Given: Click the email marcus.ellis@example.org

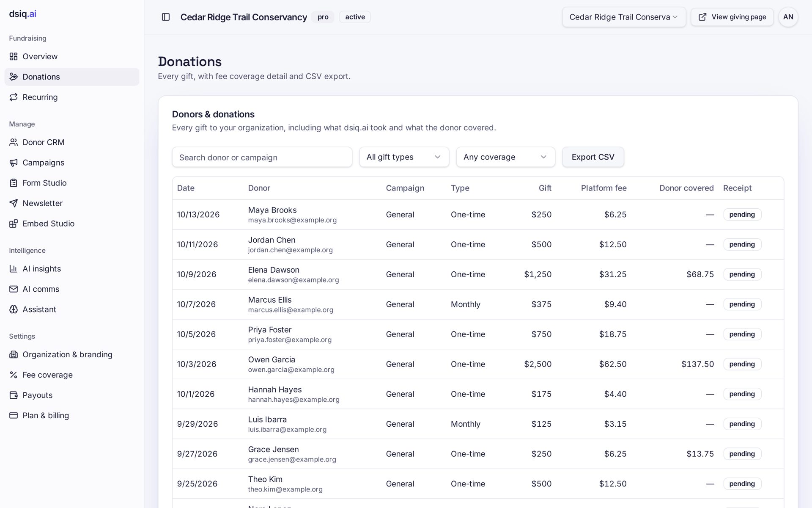Looking at the screenshot, I should pyautogui.click(x=291, y=310).
